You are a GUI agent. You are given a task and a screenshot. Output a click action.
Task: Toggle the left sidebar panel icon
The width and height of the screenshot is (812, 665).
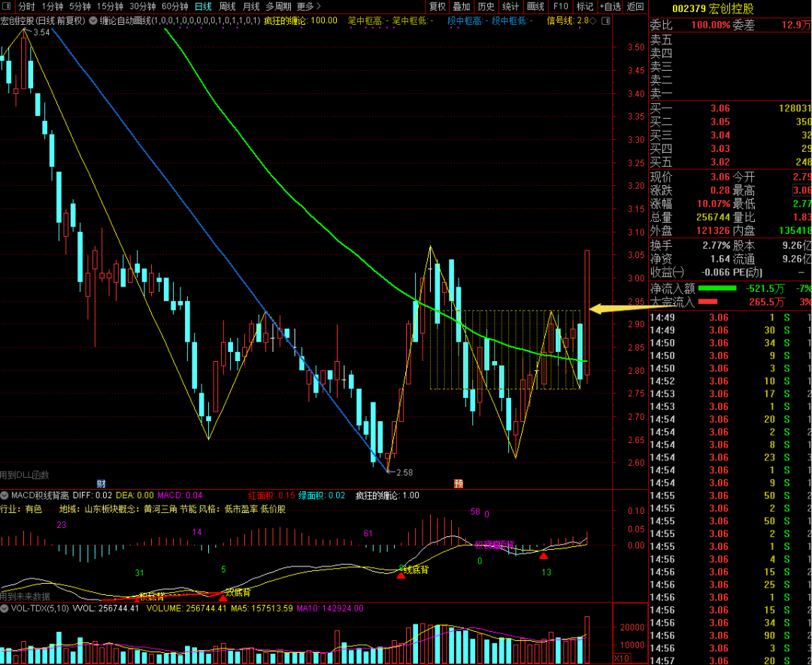pyautogui.click(x=7, y=7)
